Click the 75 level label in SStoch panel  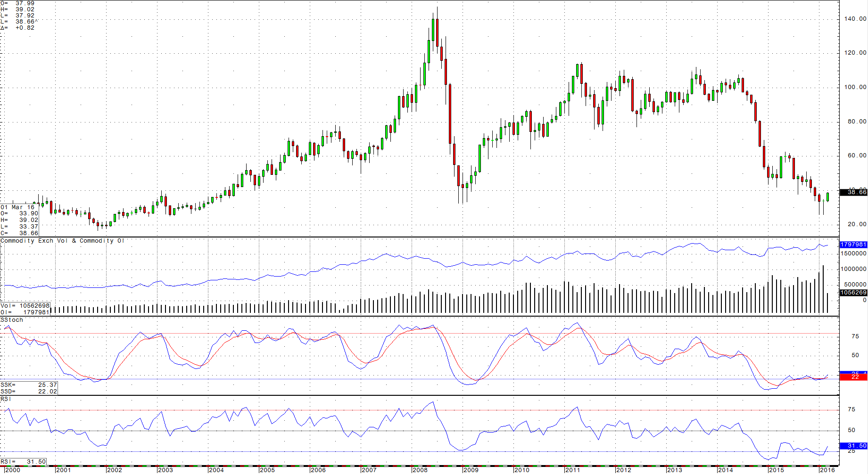(855, 336)
